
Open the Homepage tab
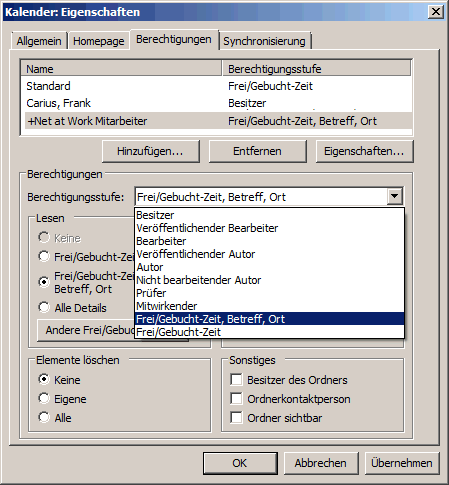pos(99,41)
